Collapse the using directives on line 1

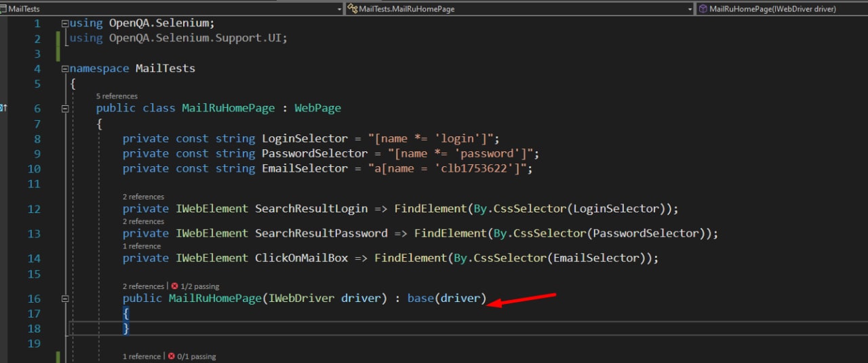point(65,23)
